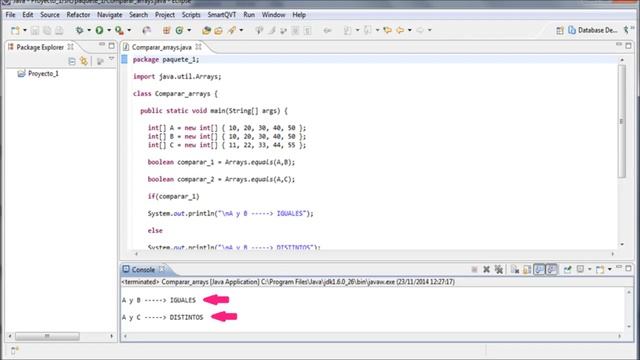This screenshot has width=640, height=360.
Task: Click the Last Edit Location icon
Action: click(387, 30)
